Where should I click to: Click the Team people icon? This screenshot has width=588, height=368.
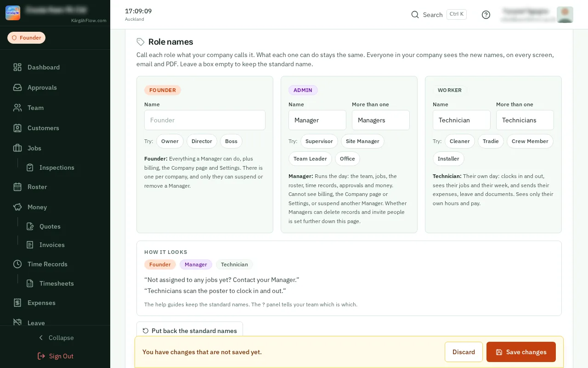(x=17, y=108)
